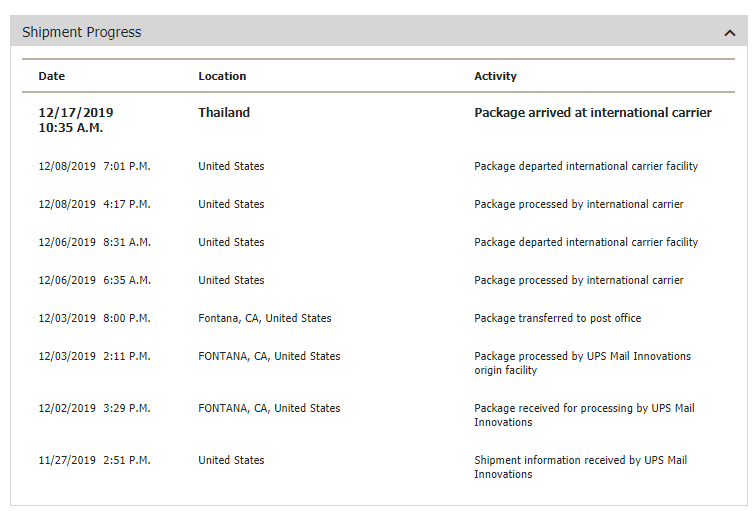This screenshot has height=511, width=755.
Task: Click 'Package transferred to post office' activity
Action: 557,318
